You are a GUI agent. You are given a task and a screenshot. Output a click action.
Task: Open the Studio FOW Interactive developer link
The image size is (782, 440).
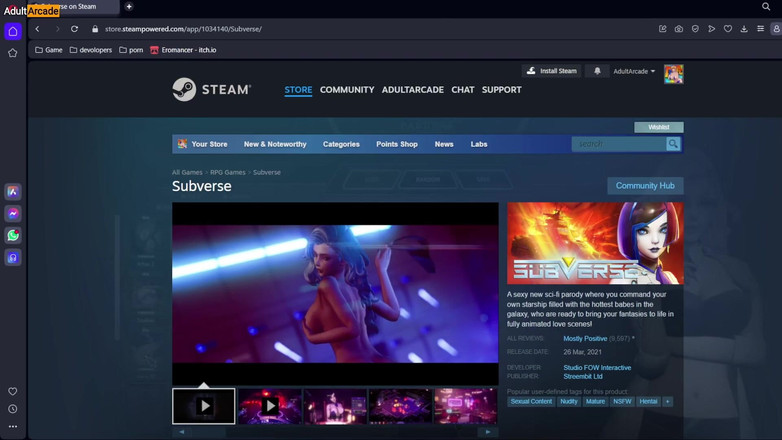pyautogui.click(x=597, y=367)
